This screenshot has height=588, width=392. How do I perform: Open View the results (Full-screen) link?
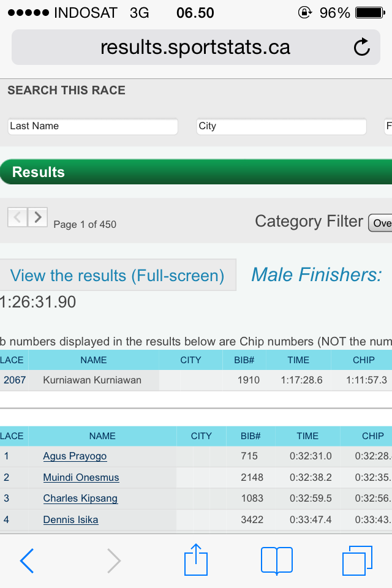117,275
